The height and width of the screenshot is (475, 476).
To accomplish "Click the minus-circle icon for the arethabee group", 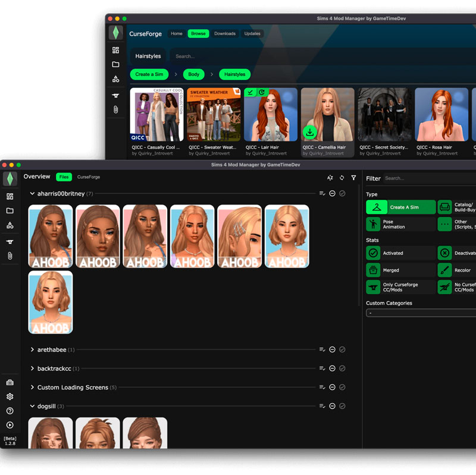I will coord(333,350).
